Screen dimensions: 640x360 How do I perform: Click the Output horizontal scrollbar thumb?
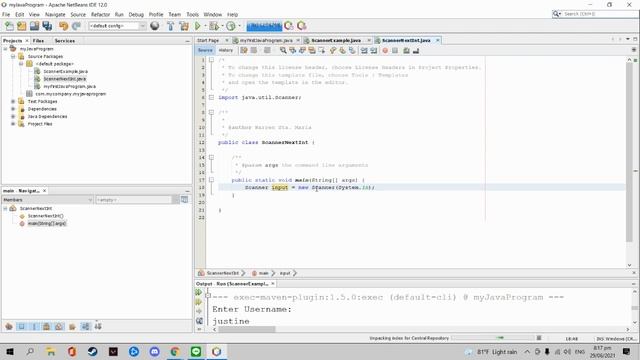pos(247,329)
